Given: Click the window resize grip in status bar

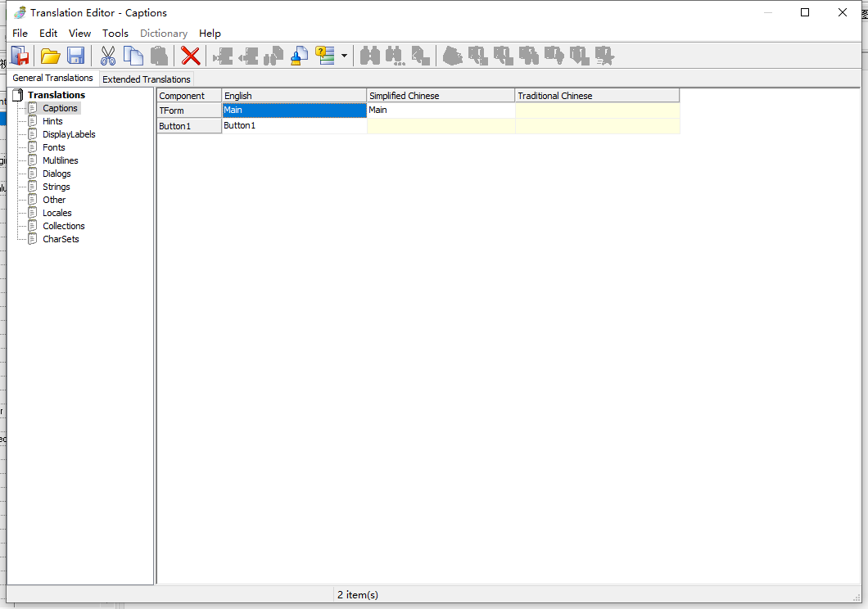Looking at the screenshot, I should point(857,597).
